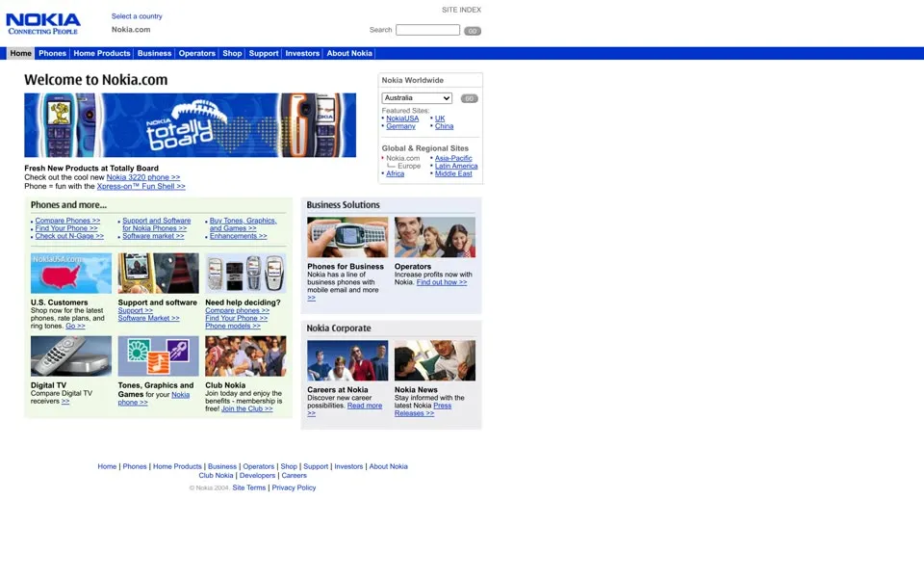
Task: Go to the Germany featured site
Action: pos(400,126)
